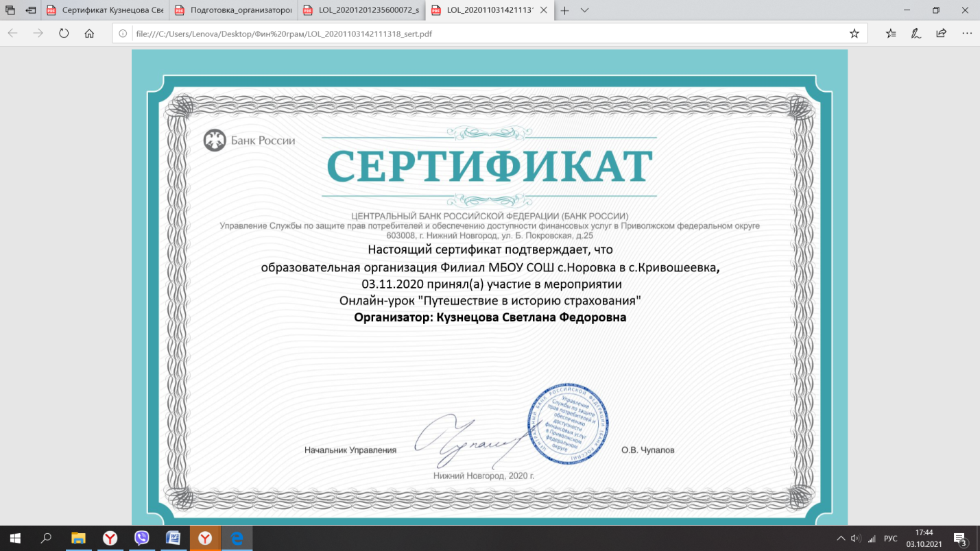Click 'ЦЕНТРАЛЬНЫЙ БАНК РОССИЙСКОЙ ФЕДЕРАЦИИ' line
The height and width of the screenshot is (551, 980).
[x=490, y=217]
